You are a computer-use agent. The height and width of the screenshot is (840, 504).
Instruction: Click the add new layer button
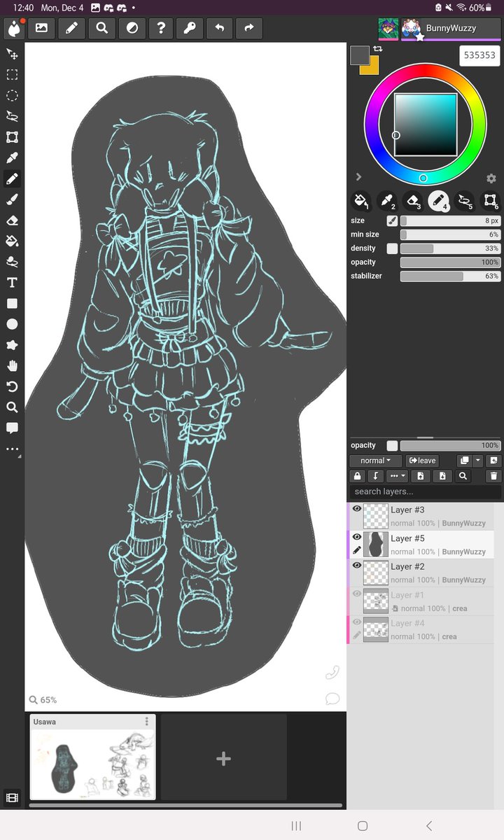493,461
